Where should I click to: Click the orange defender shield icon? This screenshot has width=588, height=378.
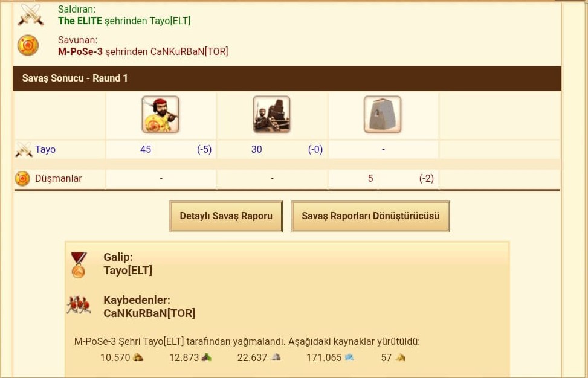coord(28,45)
